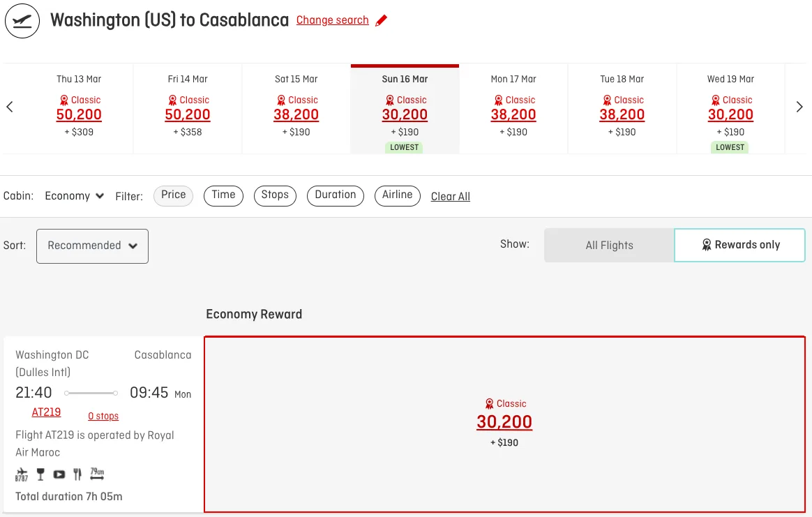This screenshot has width=812, height=517.
Task: Click the meal fork-knife amenity icon
Action: (x=77, y=474)
